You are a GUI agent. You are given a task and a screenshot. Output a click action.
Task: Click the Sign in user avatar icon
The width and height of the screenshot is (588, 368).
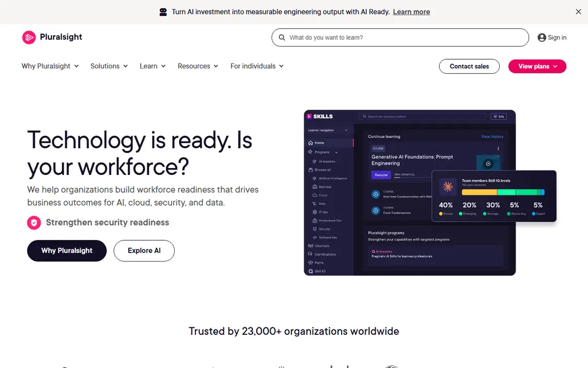coord(541,37)
